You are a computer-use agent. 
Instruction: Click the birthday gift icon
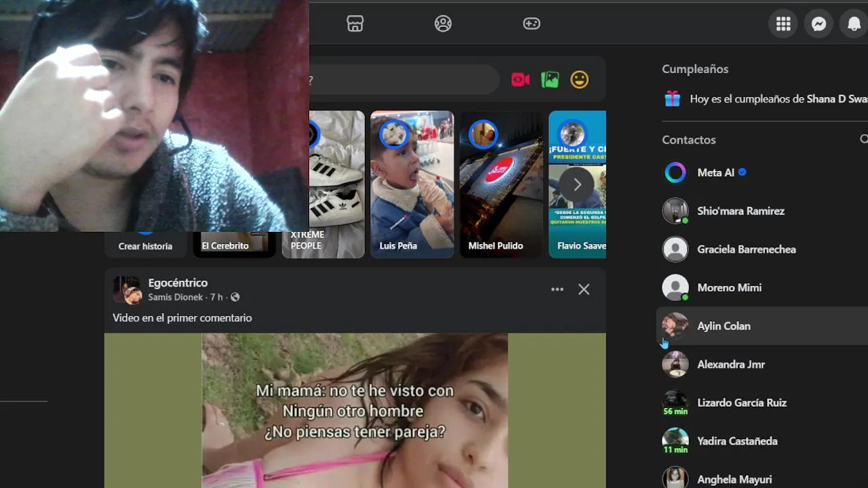[x=672, y=99]
